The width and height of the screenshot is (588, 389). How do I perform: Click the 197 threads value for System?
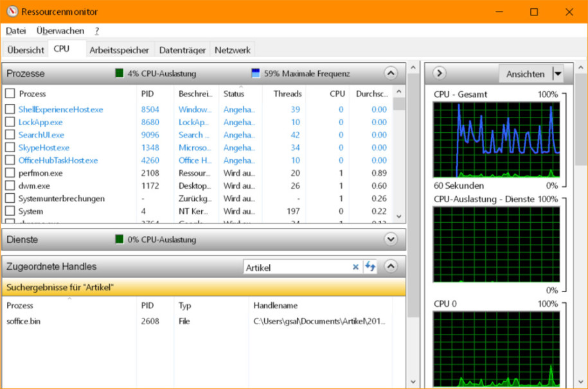pos(293,211)
